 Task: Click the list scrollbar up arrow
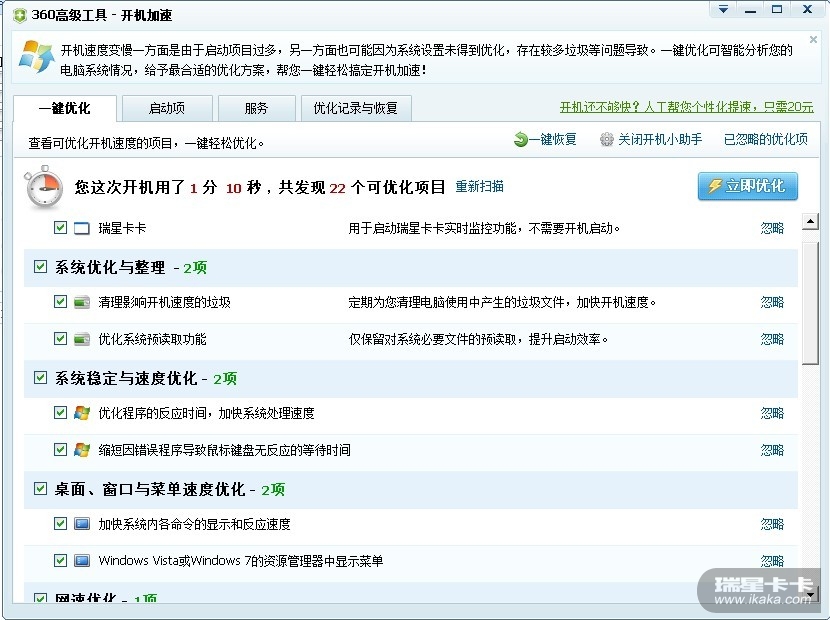(810, 221)
